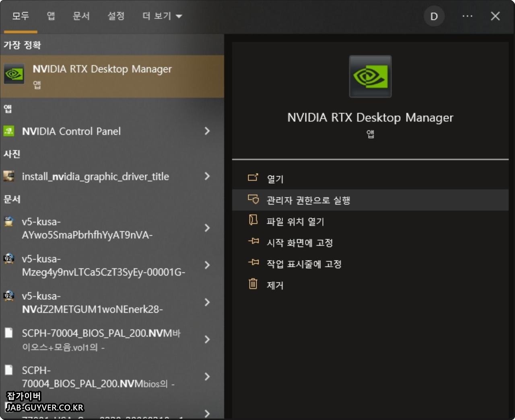
Task: Open the 더 보기 filter dropdown
Action: [161, 16]
